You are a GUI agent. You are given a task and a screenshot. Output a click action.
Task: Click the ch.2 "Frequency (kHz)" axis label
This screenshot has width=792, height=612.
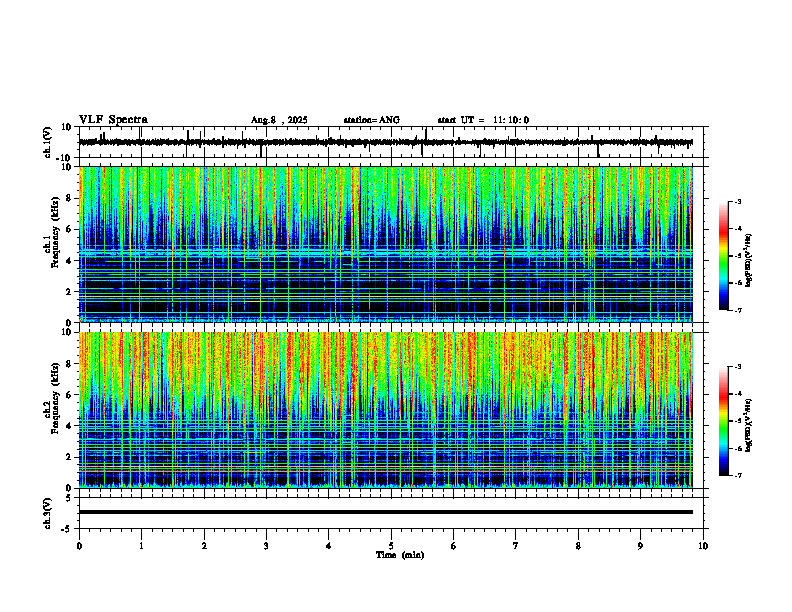tap(55, 398)
